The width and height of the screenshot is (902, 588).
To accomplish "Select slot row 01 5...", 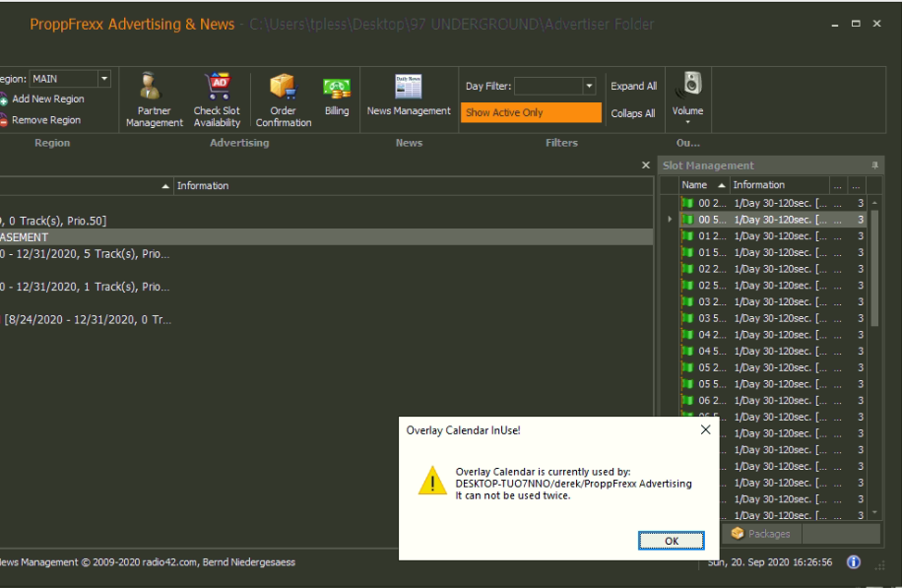I will 772,252.
